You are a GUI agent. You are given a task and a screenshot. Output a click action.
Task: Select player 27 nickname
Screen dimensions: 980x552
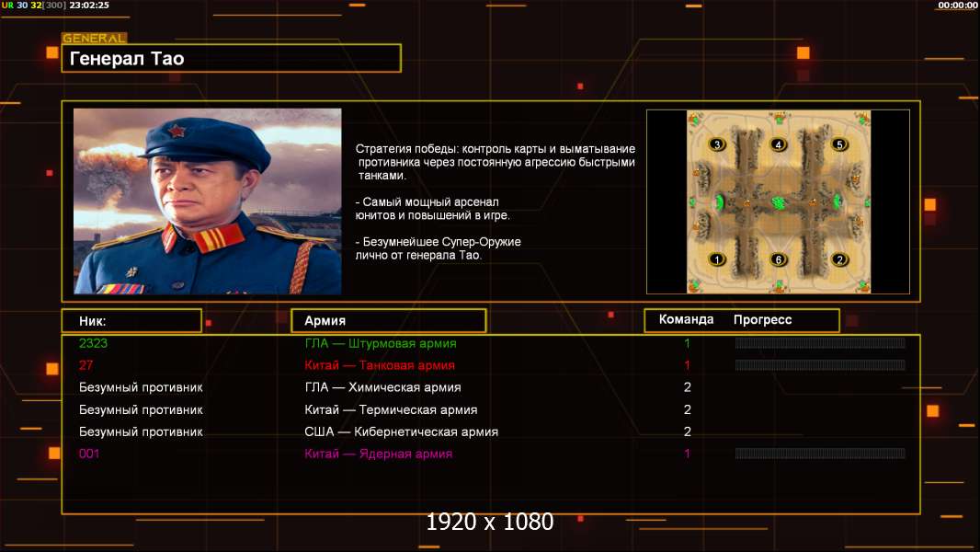[85, 365]
